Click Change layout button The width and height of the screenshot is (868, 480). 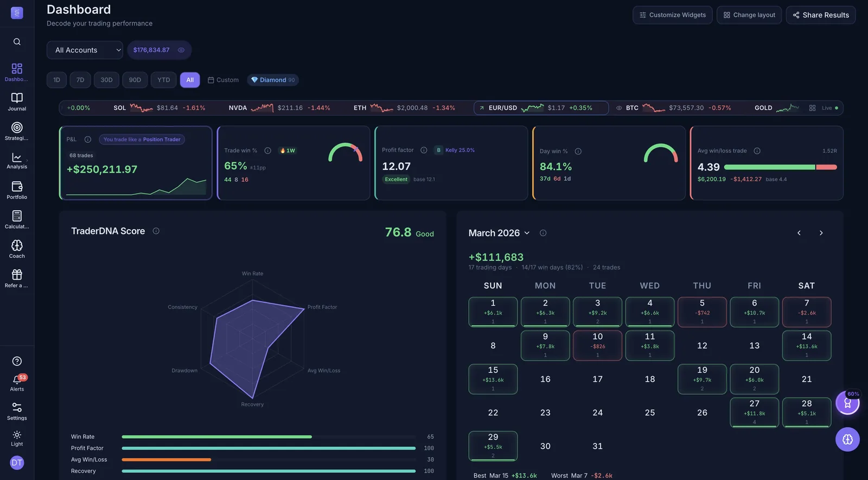tap(749, 15)
